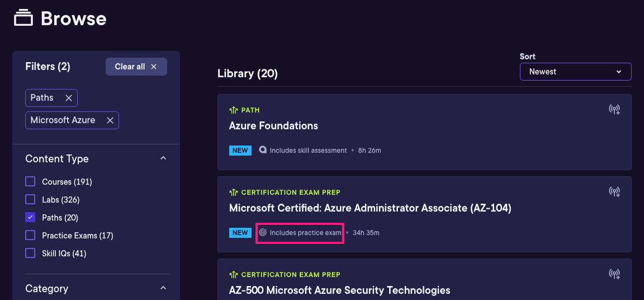Click the NEW badge on Azure Foundations
The image size is (644, 300).
coord(240,151)
